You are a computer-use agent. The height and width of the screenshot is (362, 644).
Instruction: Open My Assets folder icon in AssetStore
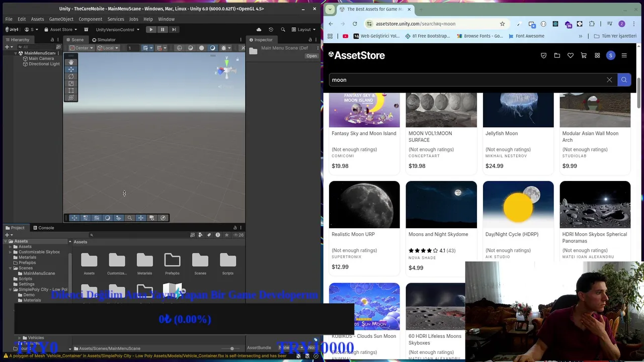tap(557, 55)
